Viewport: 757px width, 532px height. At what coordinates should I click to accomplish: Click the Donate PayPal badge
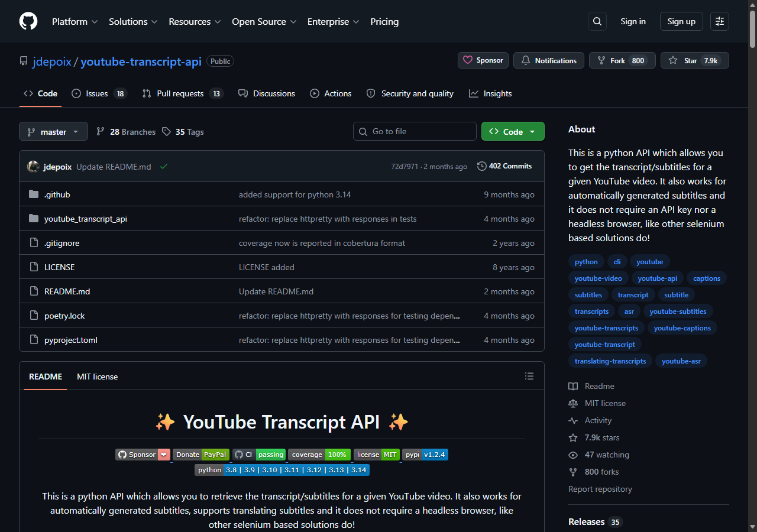pos(201,455)
